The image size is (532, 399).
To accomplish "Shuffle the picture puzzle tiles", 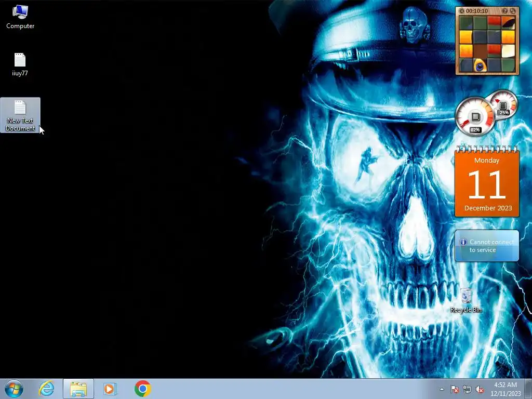I will click(513, 11).
